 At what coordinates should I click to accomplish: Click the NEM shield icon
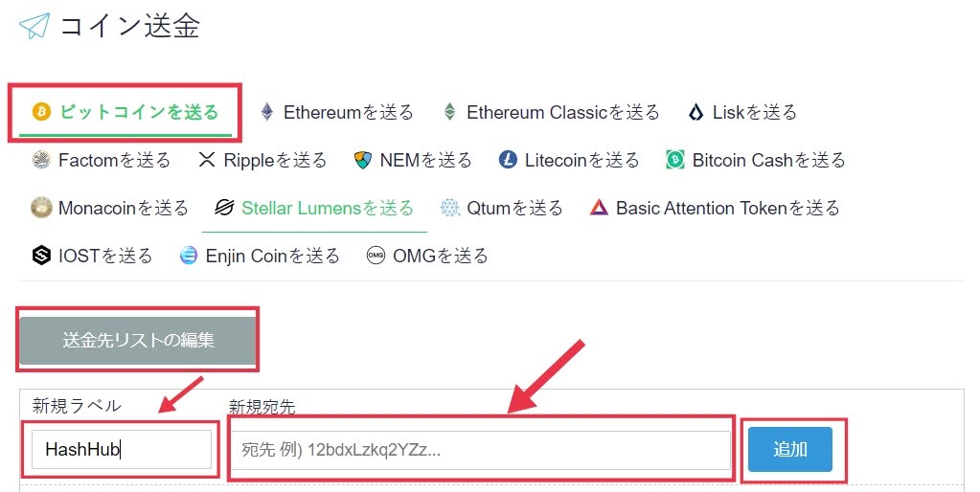pyautogui.click(x=363, y=160)
